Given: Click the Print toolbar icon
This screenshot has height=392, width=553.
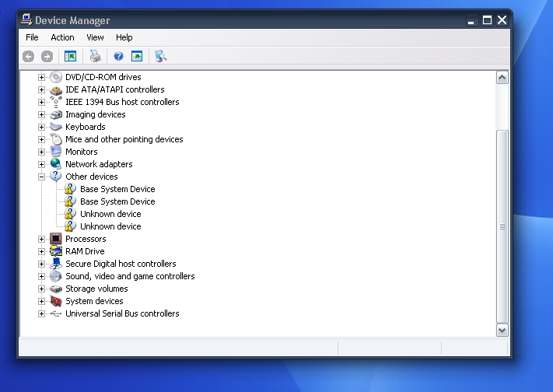Looking at the screenshot, I should [95, 56].
